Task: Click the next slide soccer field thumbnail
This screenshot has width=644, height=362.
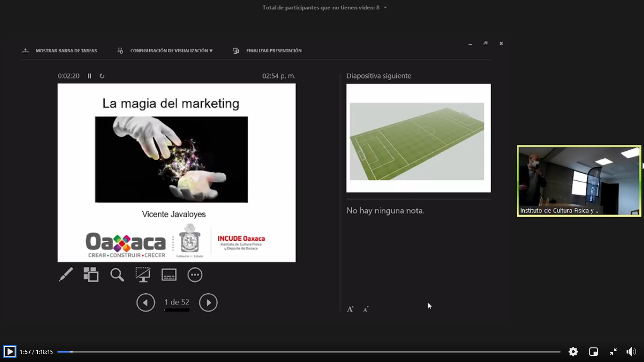Action: click(418, 138)
